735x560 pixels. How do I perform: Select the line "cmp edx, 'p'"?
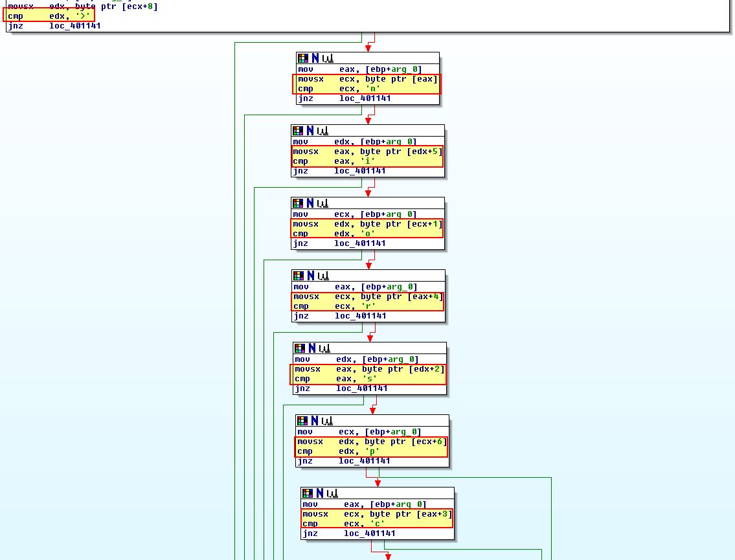click(x=339, y=452)
